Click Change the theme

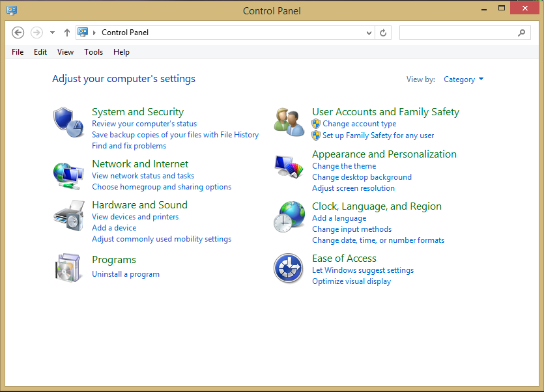point(344,166)
